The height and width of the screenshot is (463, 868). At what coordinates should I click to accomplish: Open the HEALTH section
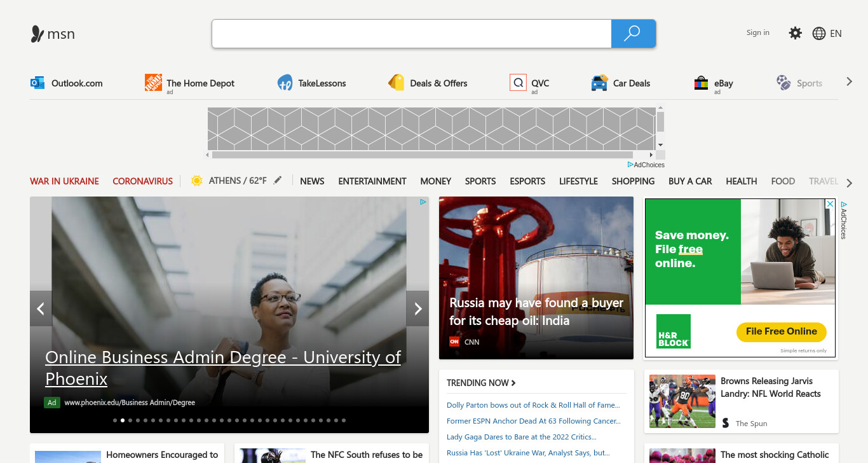(742, 181)
